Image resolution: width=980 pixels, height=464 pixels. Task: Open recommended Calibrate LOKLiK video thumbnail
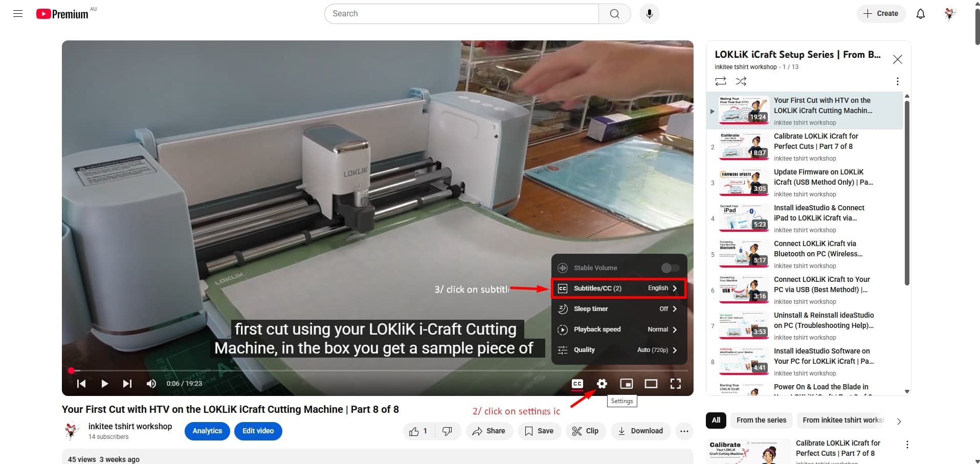tap(749, 451)
